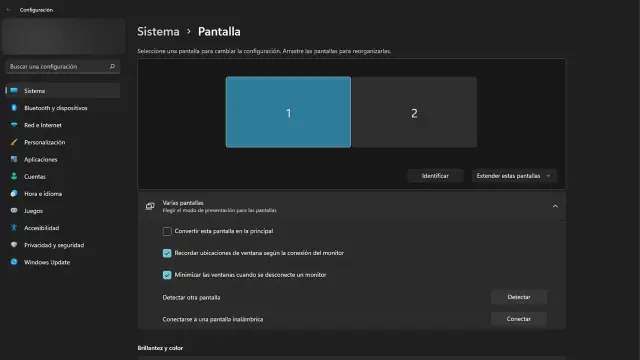This screenshot has width=640, height=360.
Task: Click the Buscar una configuración search field
Action: pos(63,67)
